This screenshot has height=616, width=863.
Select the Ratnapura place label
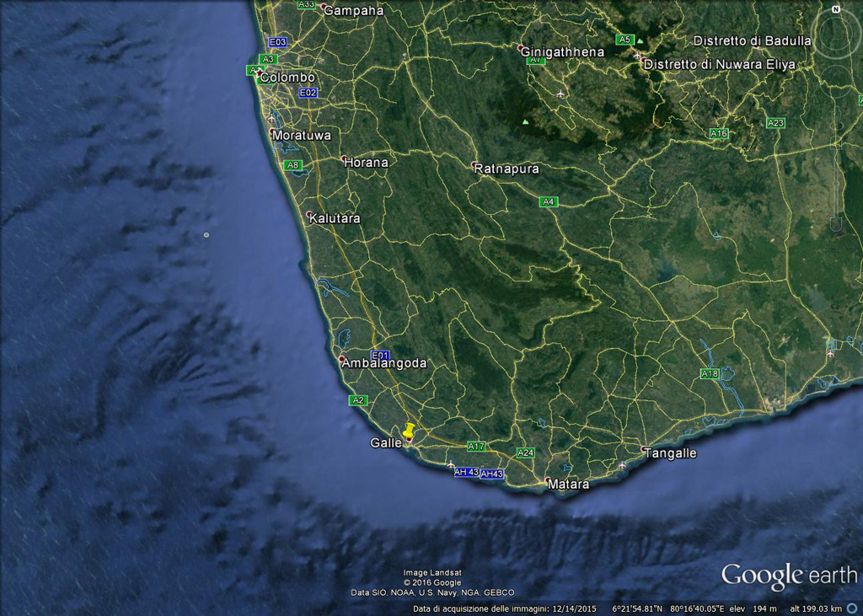coord(507,169)
